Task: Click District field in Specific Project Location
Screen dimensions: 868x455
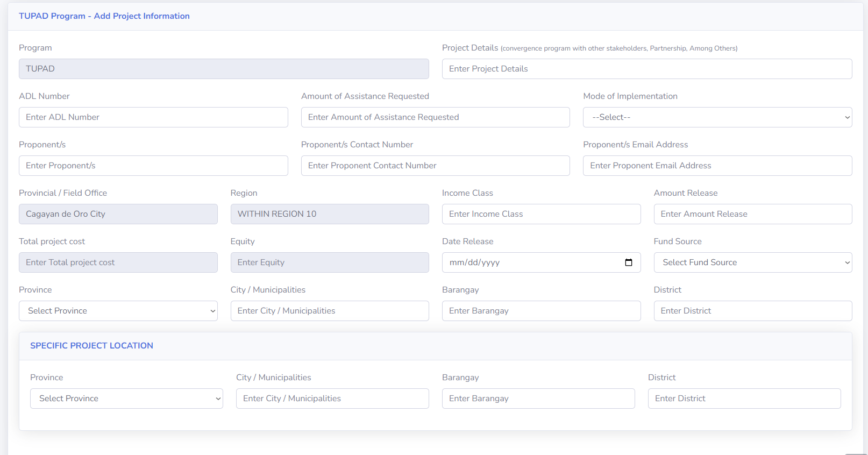Action: tap(744, 399)
